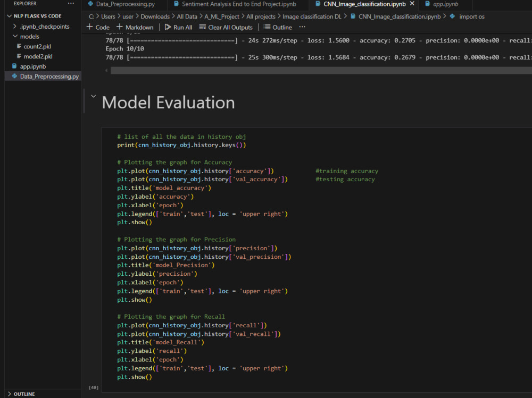
Task: Click import os breadcrumb symbol
Action: click(x=471, y=16)
